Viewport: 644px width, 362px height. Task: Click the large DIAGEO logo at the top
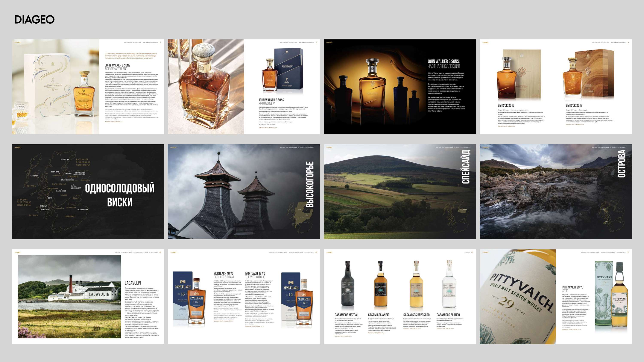(x=35, y=20)
